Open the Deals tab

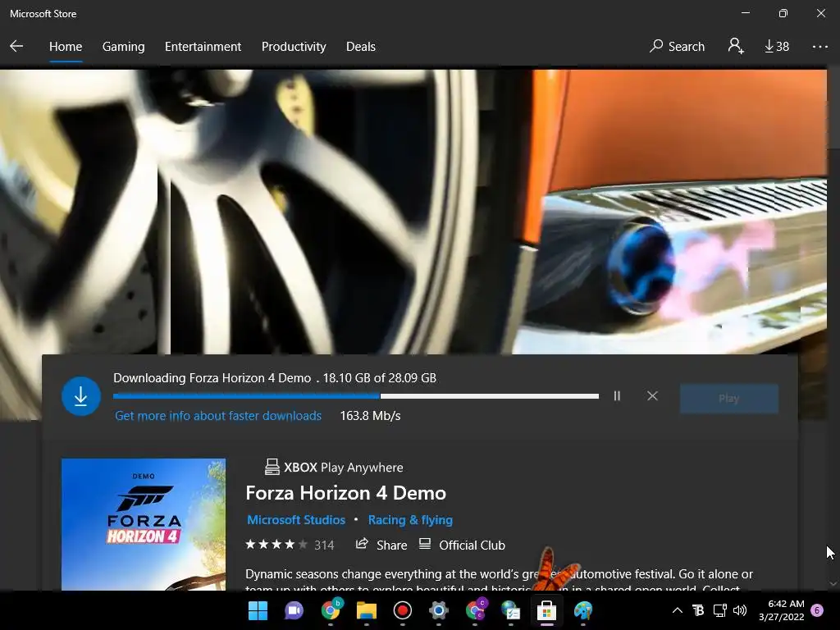[361, 47]
